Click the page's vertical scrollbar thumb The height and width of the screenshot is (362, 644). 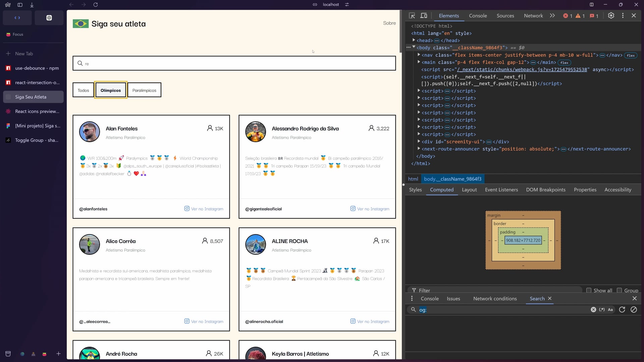pyautogui.click(x=400, y=31)
